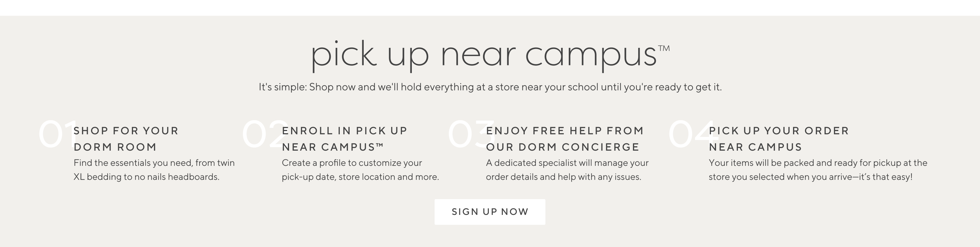Click the white strip above the gray section
980x247 pixels.
coord(490,8)
